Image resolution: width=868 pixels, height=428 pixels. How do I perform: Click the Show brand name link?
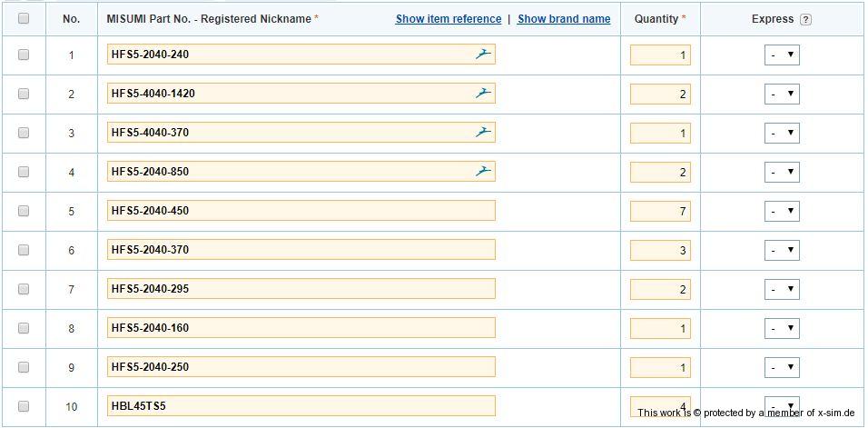pyautogui.click(x=564, y=19)
